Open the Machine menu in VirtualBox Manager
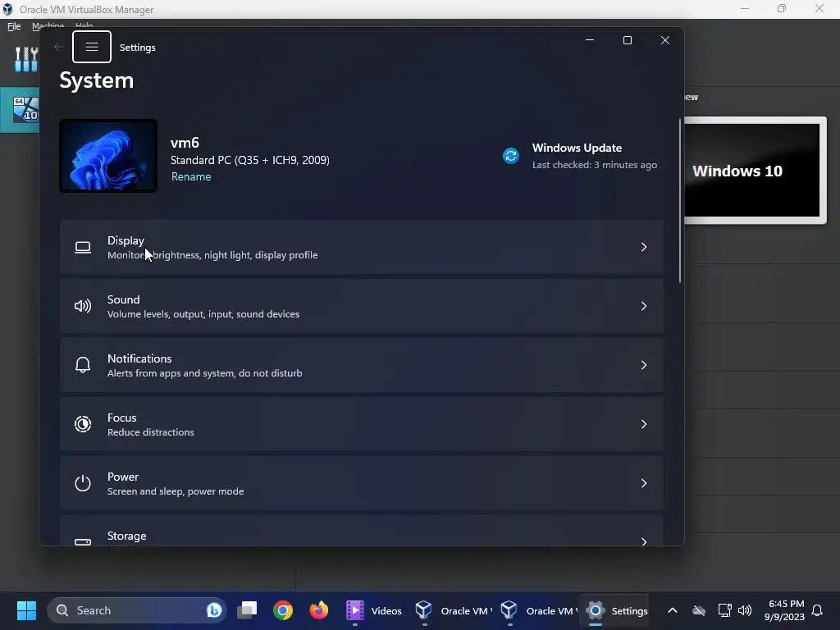Viewport: 840px width, 630px height. pos(48,25)
